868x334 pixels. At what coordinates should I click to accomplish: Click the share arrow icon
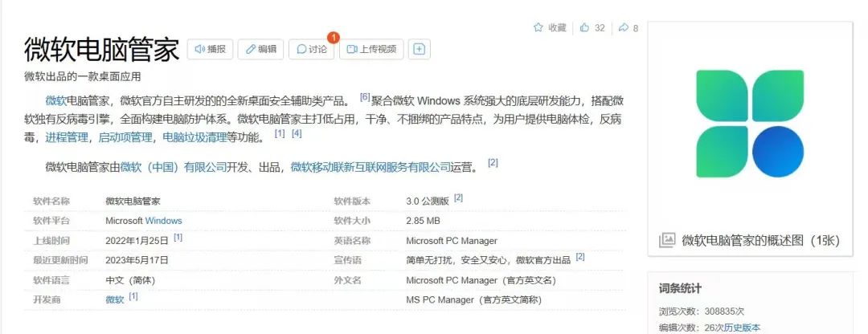(x=624, y=27)
